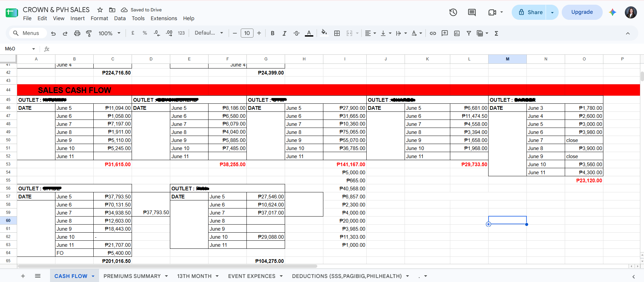This screenshot has height=282, width=644.
Task: Insert chart icon in toolbar
Action: coord(457,33)
